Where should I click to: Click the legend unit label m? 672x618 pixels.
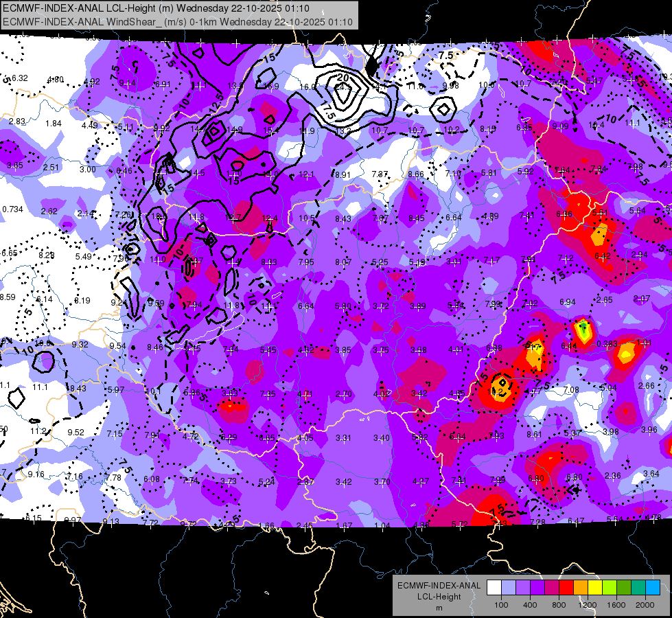[439, 608]
